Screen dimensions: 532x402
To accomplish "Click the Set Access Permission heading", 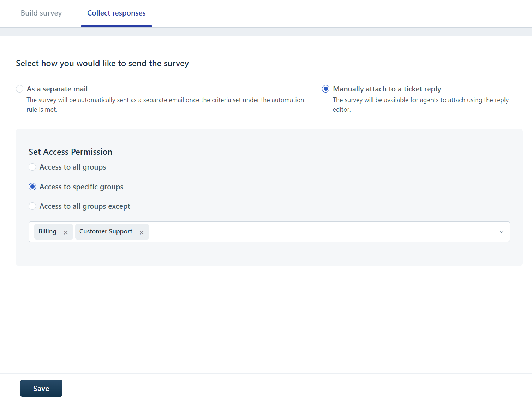I will pos(71,152).
